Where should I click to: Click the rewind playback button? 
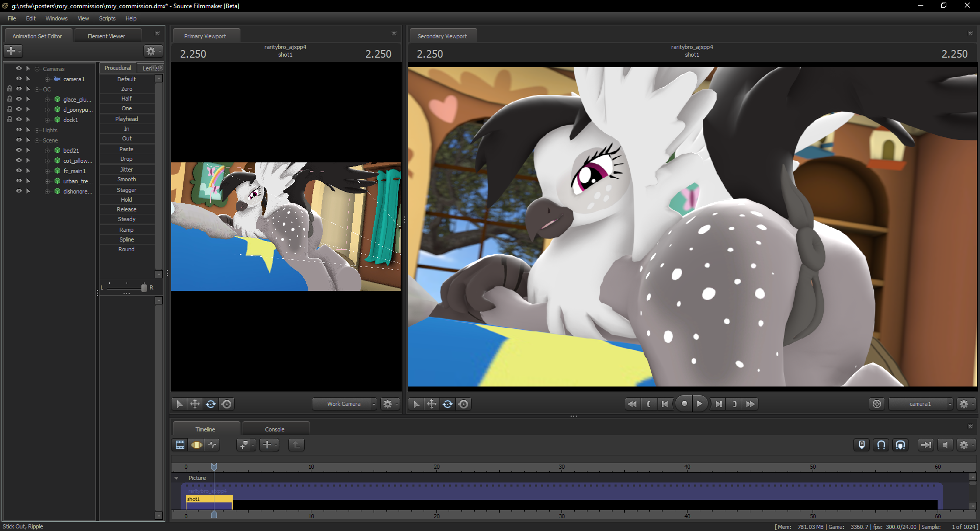click(x=632, y=404)
